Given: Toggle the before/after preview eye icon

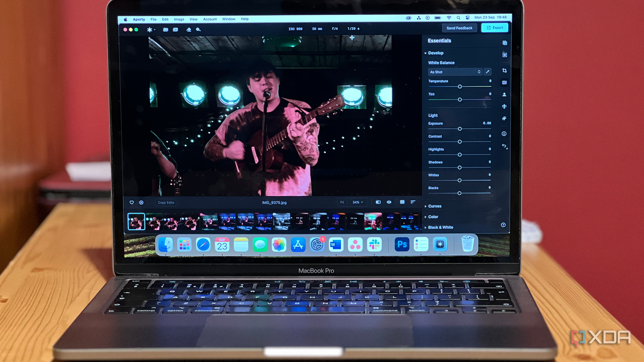Looking at the screenshot, I should [x=389, y=202].
